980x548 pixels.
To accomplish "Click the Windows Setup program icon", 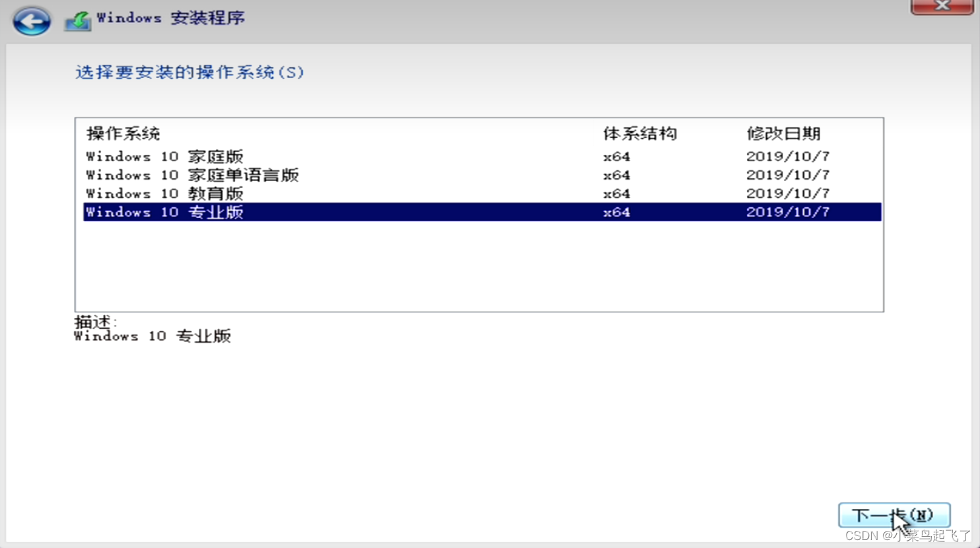I will click(78, 20).
